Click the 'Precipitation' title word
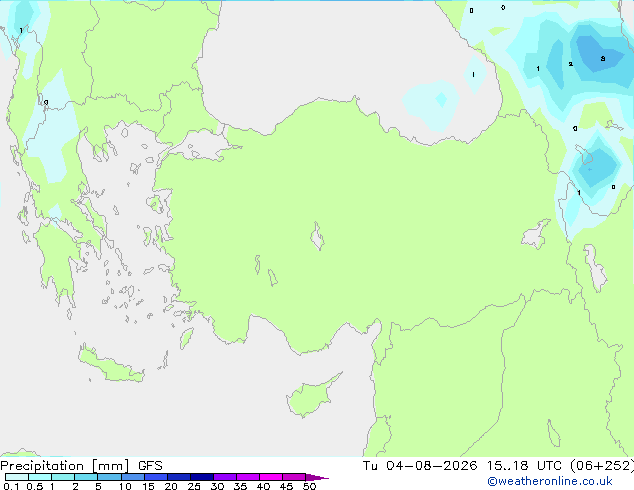 point(42,466)
